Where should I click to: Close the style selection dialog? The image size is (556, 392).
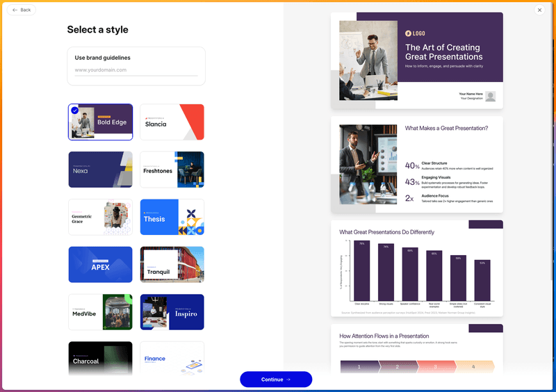539,10
